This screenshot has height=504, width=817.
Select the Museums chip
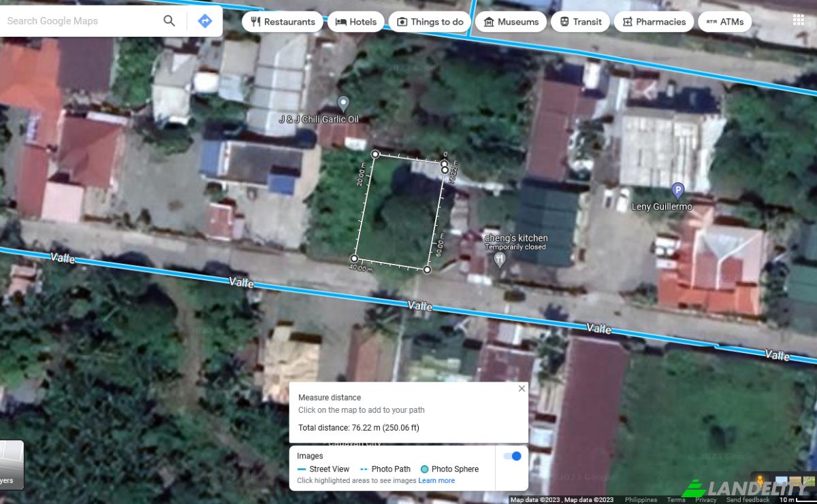tap(511, 22)
